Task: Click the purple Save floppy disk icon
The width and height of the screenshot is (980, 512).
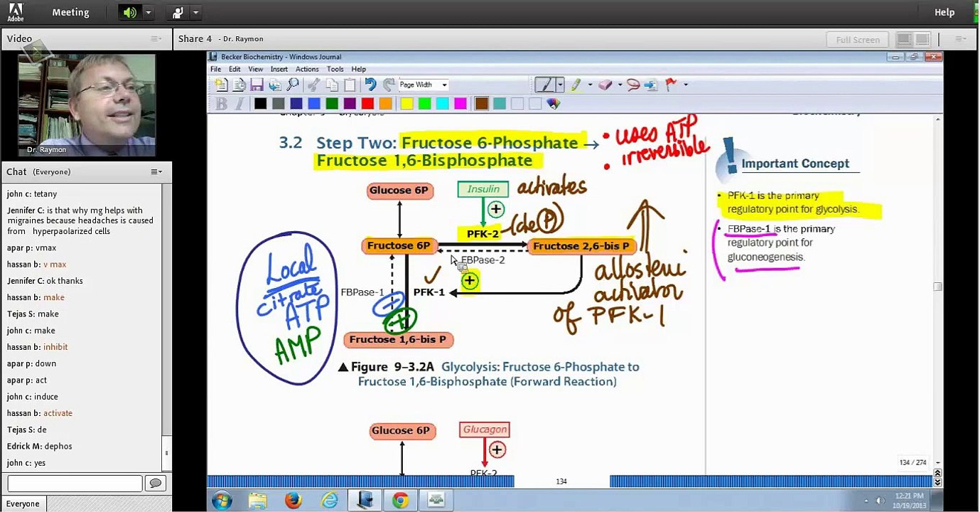Action: 257,85
